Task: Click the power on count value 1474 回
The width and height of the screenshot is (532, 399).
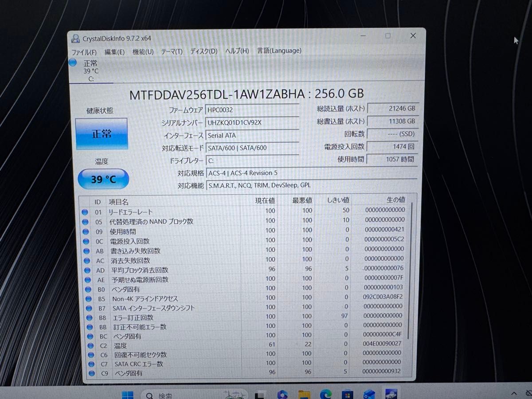Action: click(x=392, y=146)
